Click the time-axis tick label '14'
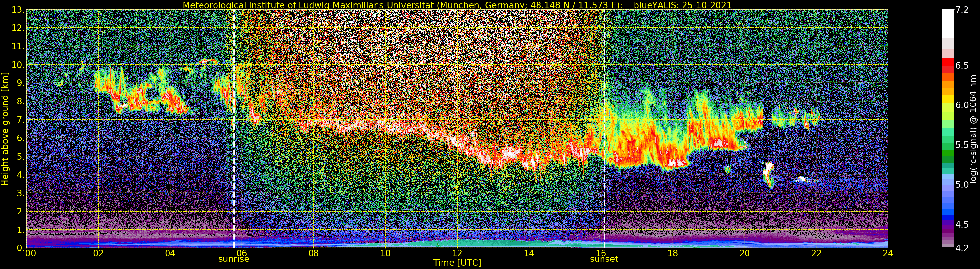This screenshot has width=980, height=269. coord(529,253)
